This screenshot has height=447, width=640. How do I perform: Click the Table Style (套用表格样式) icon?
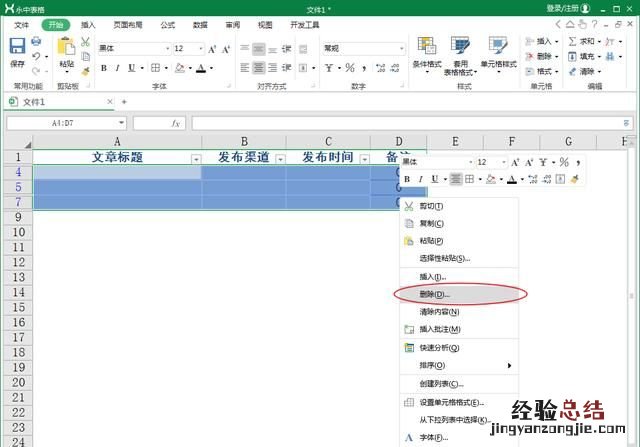460,50
